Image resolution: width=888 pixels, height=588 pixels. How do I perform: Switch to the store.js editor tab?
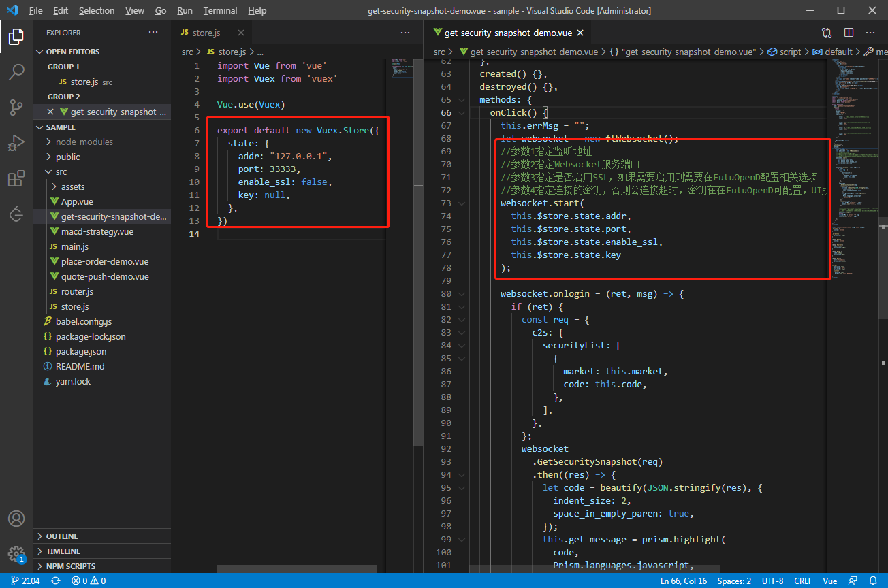[206, 33]
